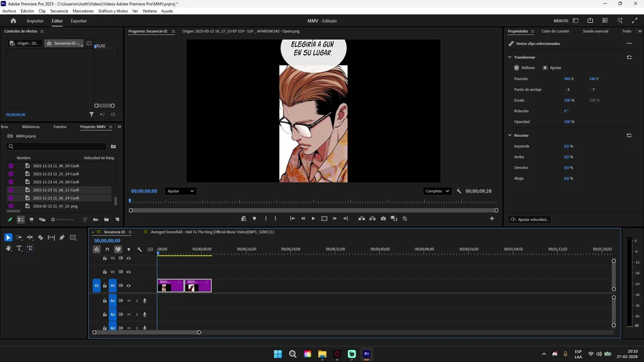Select the Razor tool
This screenshot has height=362, width=644.
point(41,237)
